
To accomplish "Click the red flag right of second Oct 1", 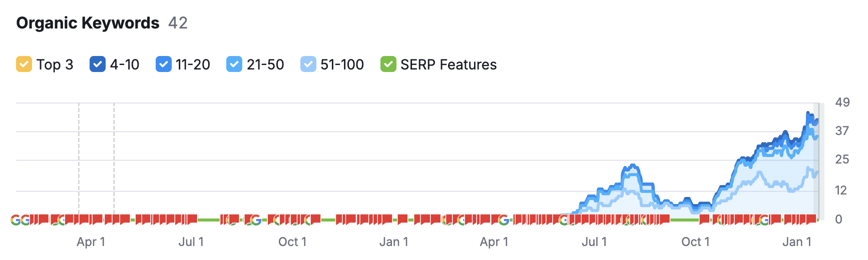I will (x=704, y=219).
